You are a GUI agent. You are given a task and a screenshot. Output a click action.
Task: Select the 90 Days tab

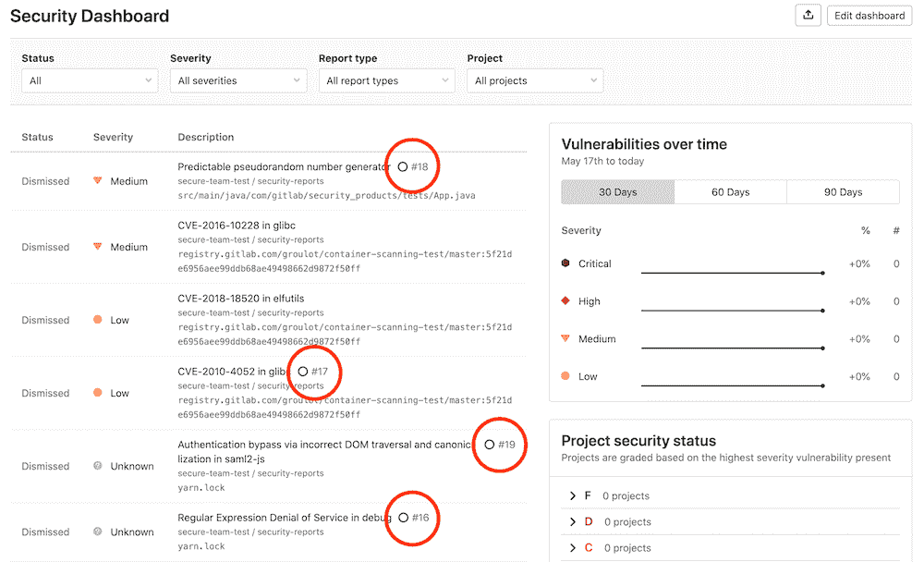[843, 192]
